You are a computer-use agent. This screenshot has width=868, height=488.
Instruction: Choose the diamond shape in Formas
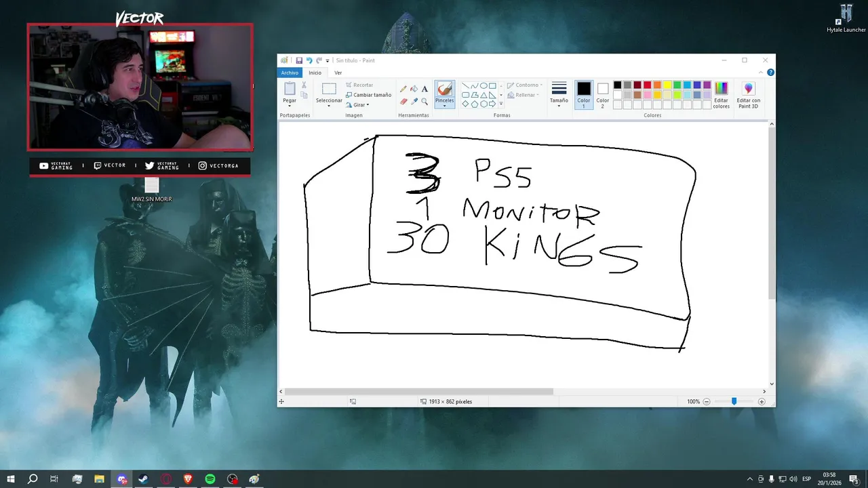click(466, 104)
